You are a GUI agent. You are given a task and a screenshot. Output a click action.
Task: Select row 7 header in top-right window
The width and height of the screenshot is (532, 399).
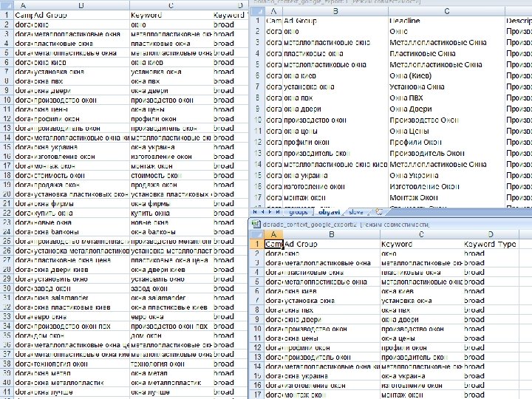pos(257,87)
